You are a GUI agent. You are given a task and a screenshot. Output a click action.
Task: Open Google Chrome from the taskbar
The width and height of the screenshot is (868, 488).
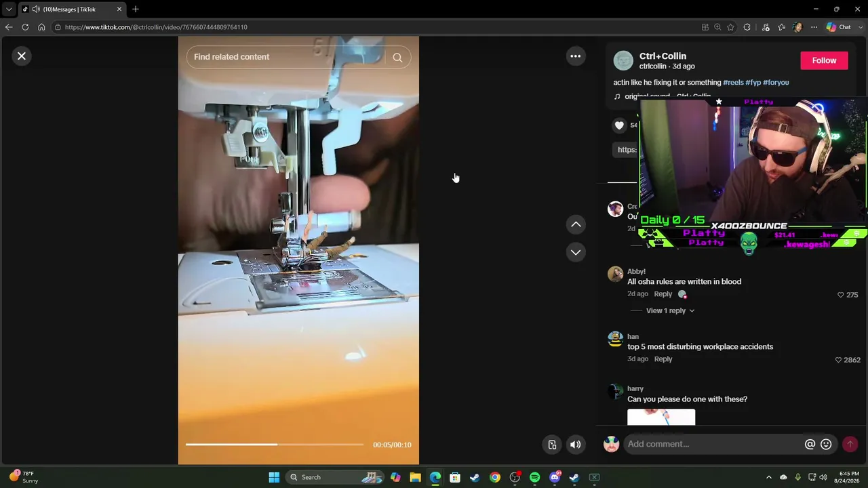(x=495, y=477)
